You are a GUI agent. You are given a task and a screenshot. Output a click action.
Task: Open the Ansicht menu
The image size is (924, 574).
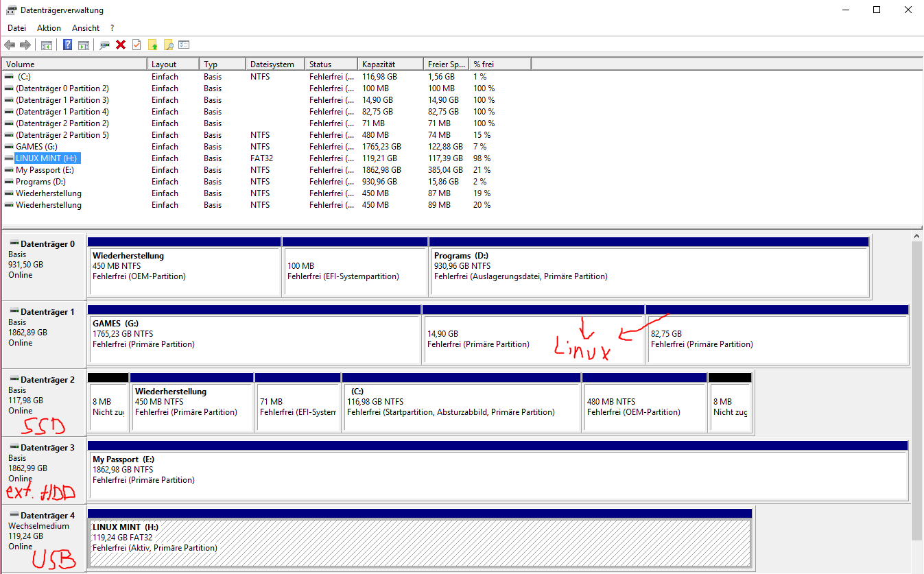point(86,28)
